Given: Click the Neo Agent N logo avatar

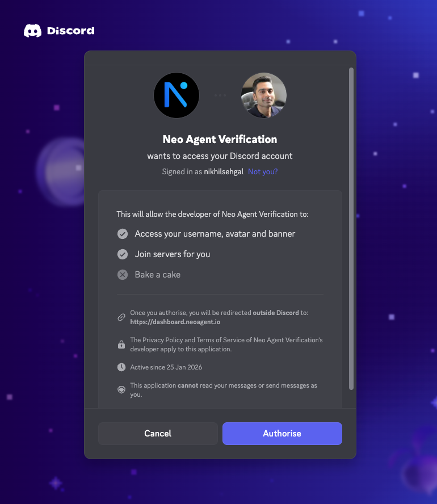Looking at the screenshot, I should click(177, 95).
